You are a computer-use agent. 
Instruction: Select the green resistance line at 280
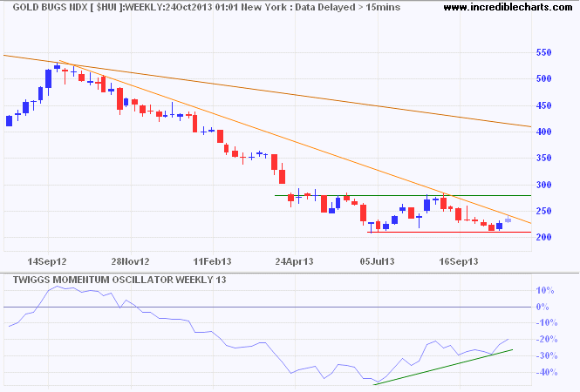(x=403, y=195)
